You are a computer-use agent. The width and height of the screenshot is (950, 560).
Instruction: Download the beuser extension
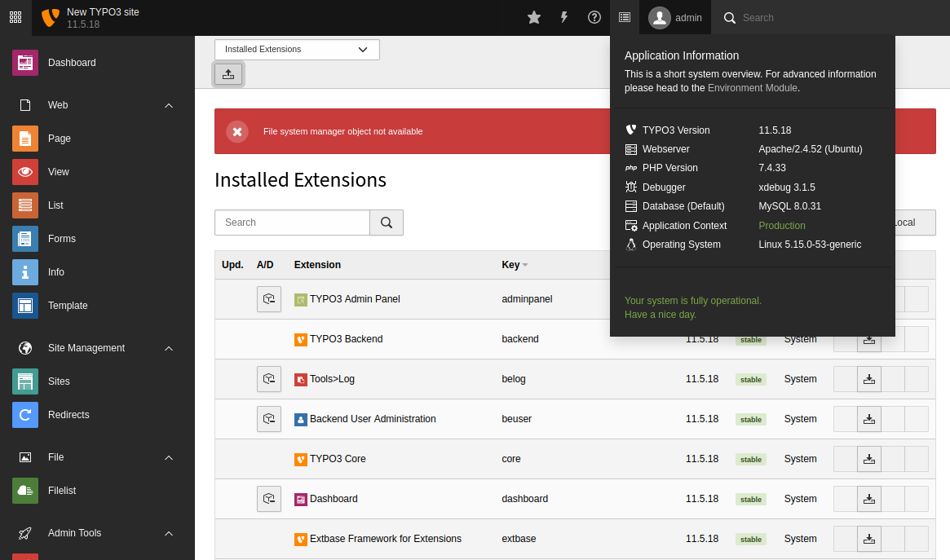pos(868,419)
